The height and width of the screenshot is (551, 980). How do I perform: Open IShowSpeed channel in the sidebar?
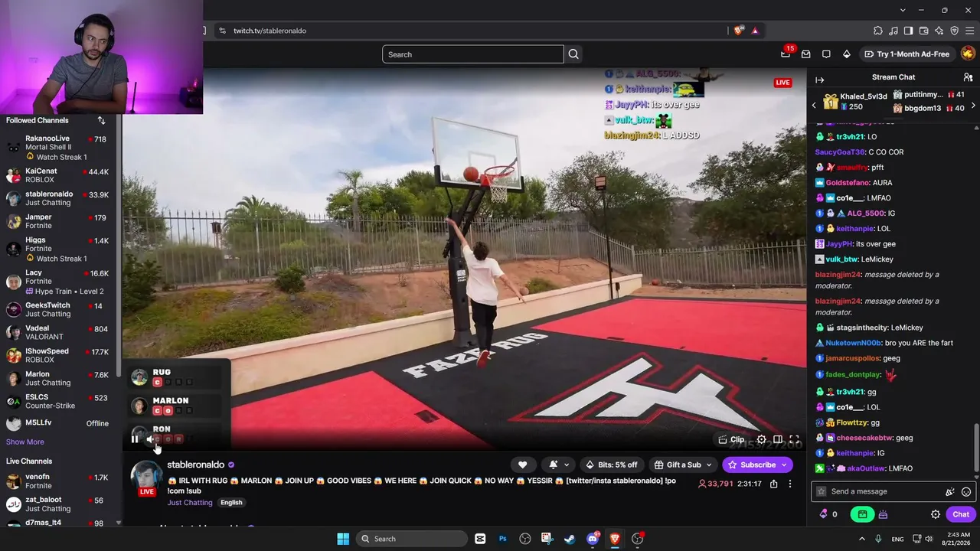click(59, 355)
